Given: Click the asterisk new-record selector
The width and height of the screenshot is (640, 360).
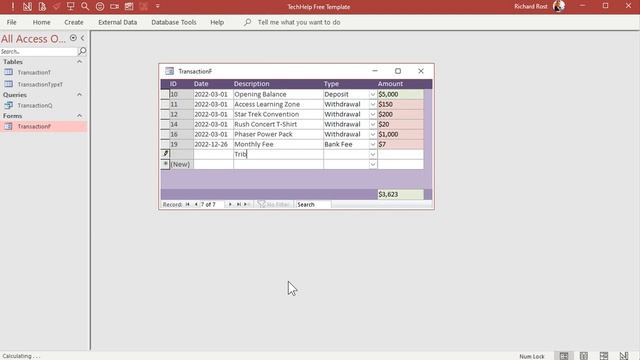Looking at the screenshot, I should [x=165, y=164].
